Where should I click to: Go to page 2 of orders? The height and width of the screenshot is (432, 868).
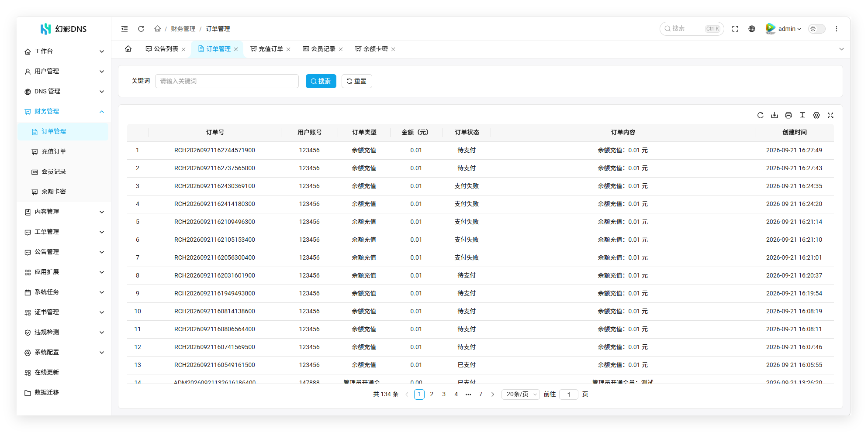[x=432, y=394]
